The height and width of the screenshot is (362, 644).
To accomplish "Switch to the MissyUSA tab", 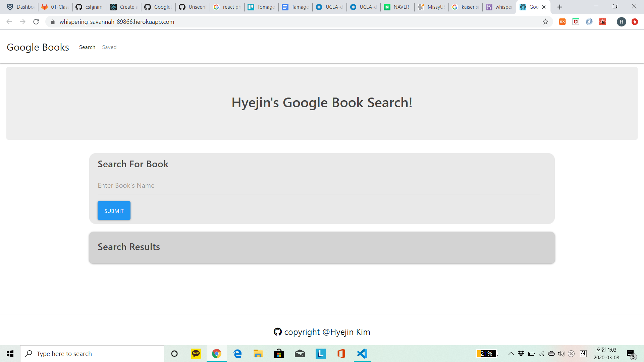I will pos(432,7).
